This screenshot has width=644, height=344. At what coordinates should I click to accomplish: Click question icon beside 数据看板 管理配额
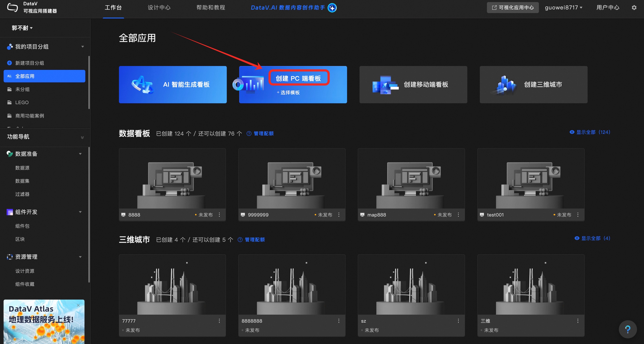(x=249, y=134)
